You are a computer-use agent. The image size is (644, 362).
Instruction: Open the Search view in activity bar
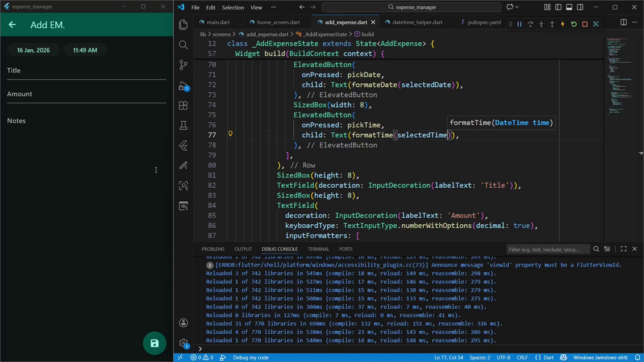[184, 45]
